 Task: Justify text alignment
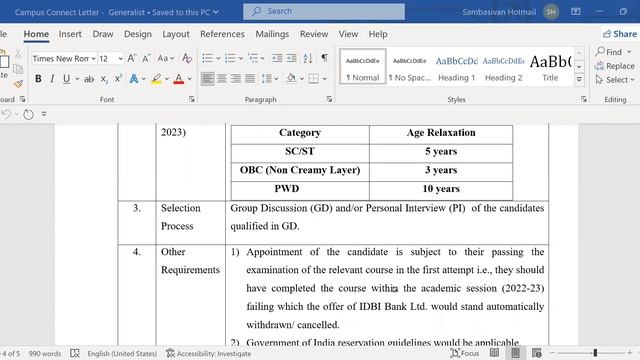pyautogui.click(x=250, y=78)
